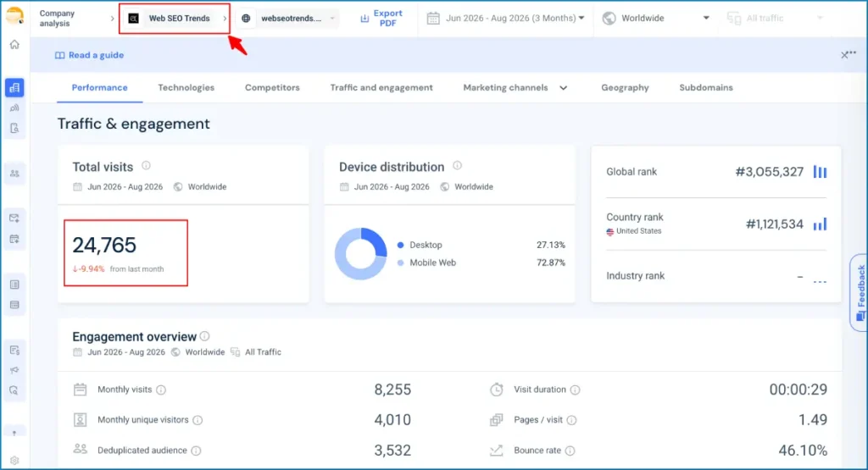The height and width of the screenshot is (470, 868).
Task: Open the megaphone sidebar icon
Action: pos(14,370)
